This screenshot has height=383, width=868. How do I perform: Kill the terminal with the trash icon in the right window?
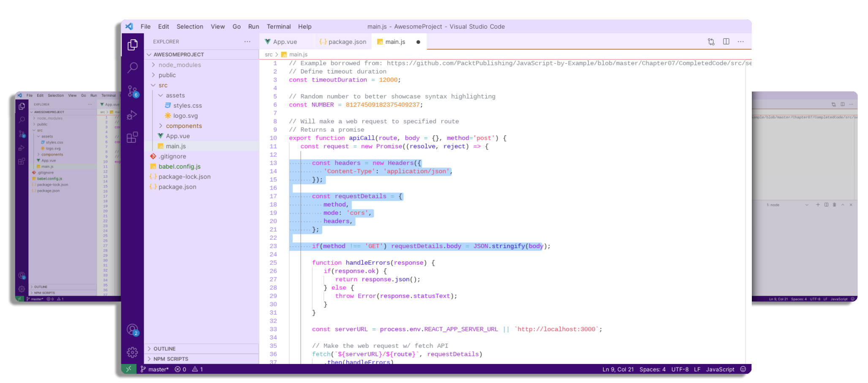(834, 205)
